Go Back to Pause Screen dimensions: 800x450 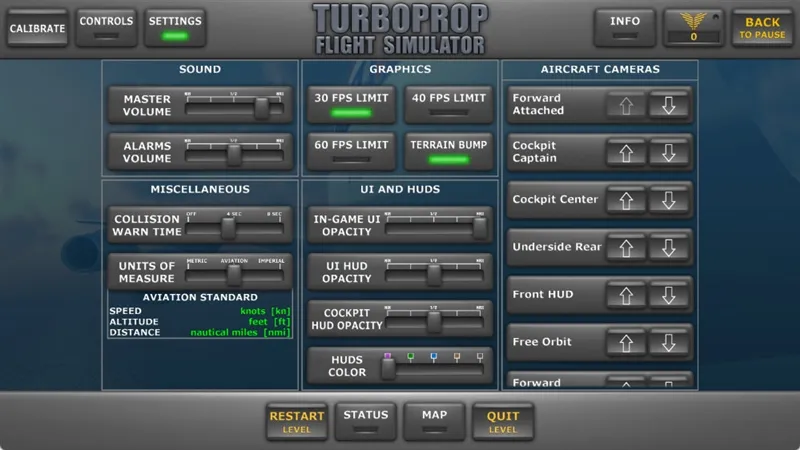[x=762, y=28]
